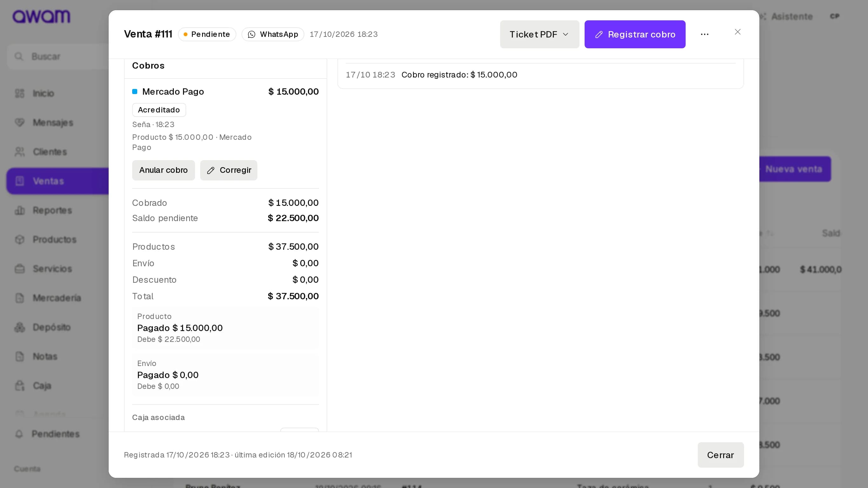
Task: Click the Corregir button
Action: [x=228, y=170]
